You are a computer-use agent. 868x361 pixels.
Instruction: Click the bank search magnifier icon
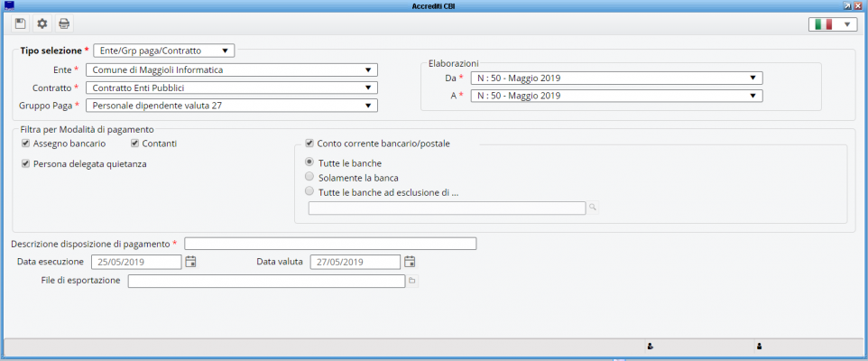point(592,208)
